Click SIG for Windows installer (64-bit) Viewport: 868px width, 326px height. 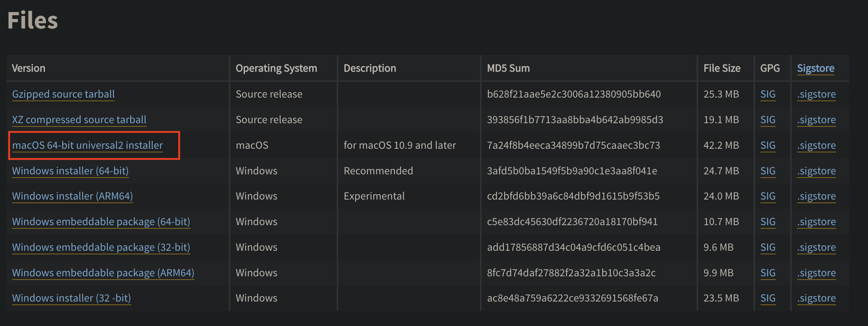click(768, 171)
